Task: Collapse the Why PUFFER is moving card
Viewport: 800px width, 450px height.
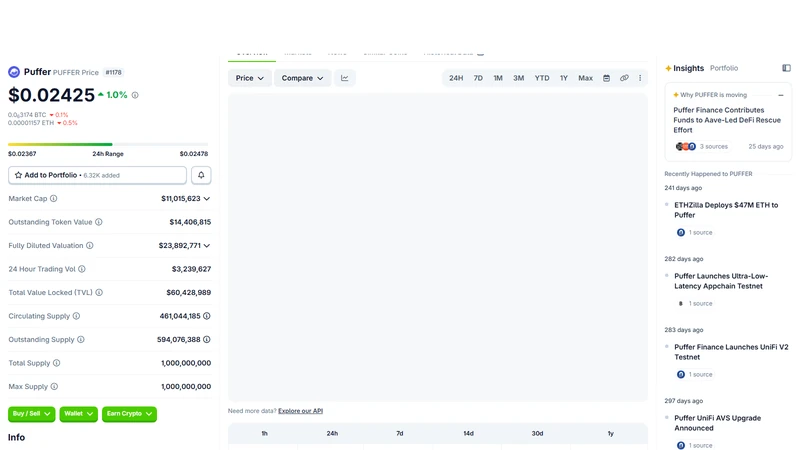Action: tap(781, 95)
